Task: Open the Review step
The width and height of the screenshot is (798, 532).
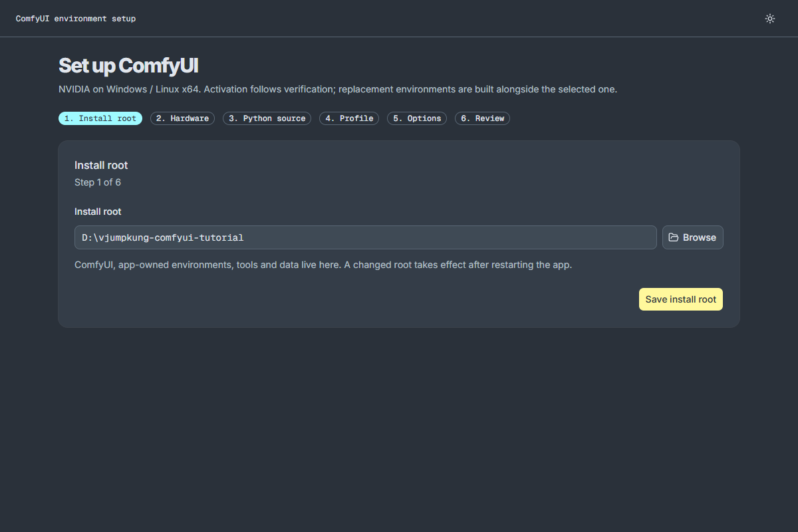Action: [482, 118]
